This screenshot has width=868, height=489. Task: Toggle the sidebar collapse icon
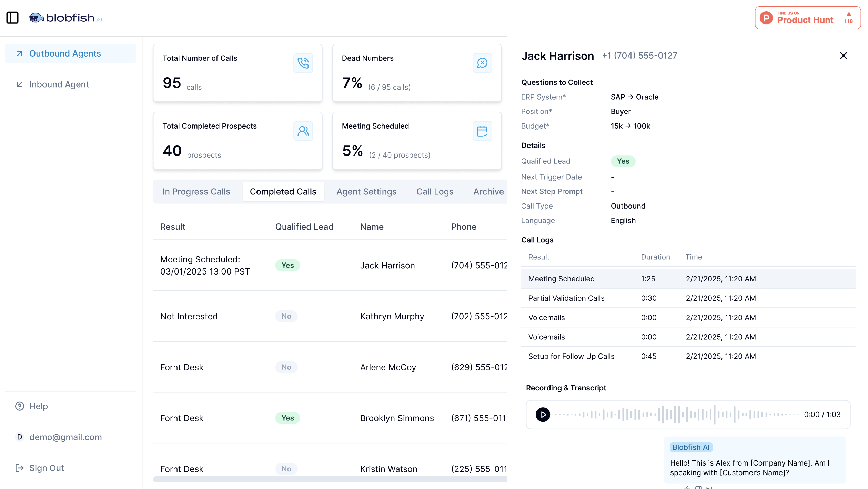pos(12,18)
